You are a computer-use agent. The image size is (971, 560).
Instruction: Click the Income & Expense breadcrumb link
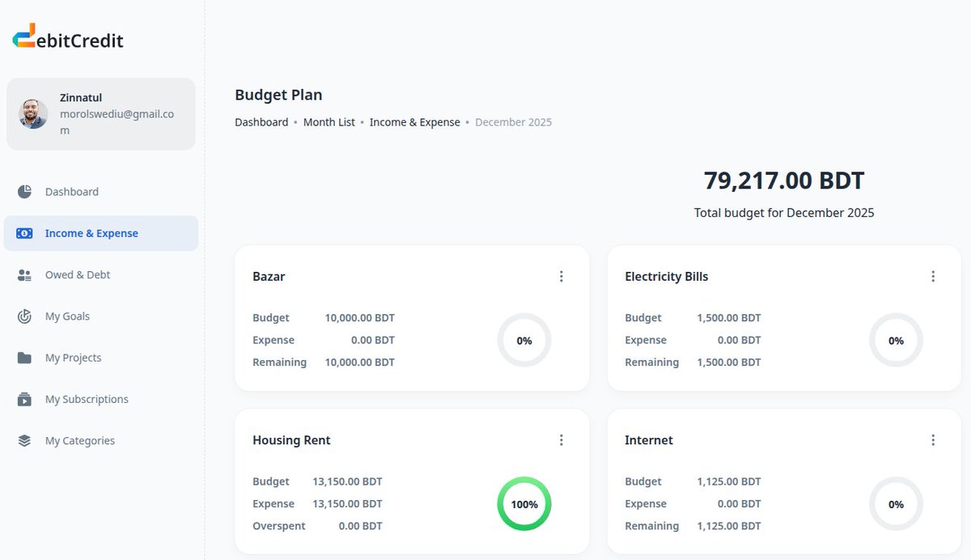pyautogui.click(x=414, y=121)
